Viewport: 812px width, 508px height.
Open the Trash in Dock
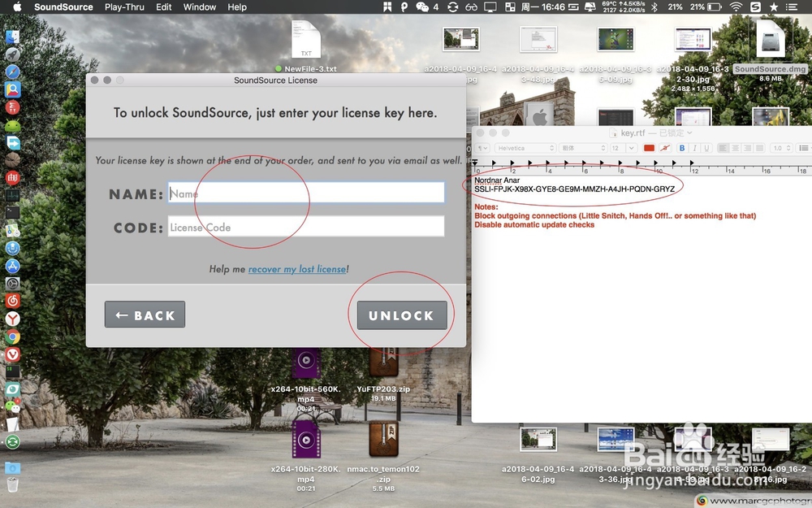tap(12, 484)
